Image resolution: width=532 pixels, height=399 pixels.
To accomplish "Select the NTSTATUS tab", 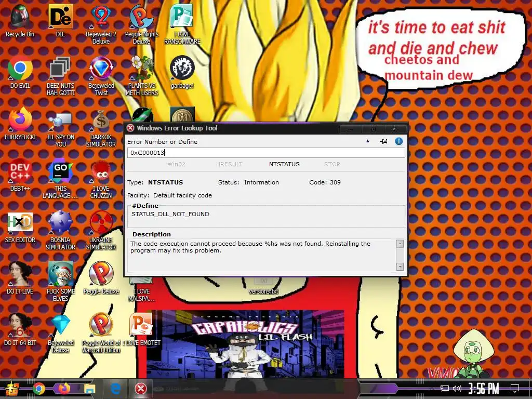I will pos(284,164).
